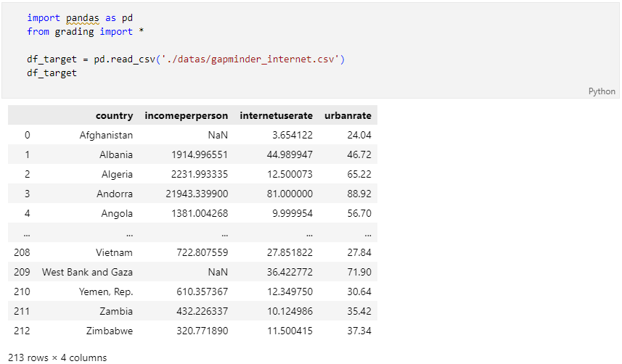Viewport: 622px width, 364px height.
Task: Click the internet use rate 10.124986
Action: point(290,311)
